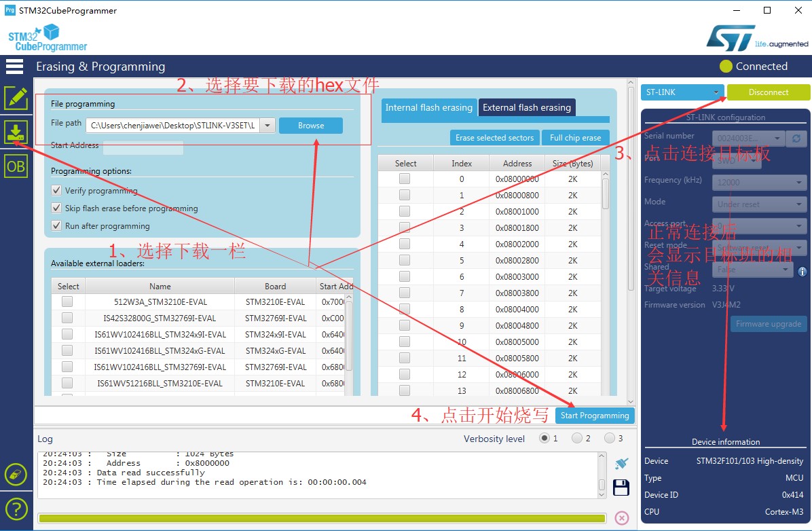Viewport: 812px width, 531px height.
Task: Click the full chip erase eraser icon
Action: tap(16, 474)
